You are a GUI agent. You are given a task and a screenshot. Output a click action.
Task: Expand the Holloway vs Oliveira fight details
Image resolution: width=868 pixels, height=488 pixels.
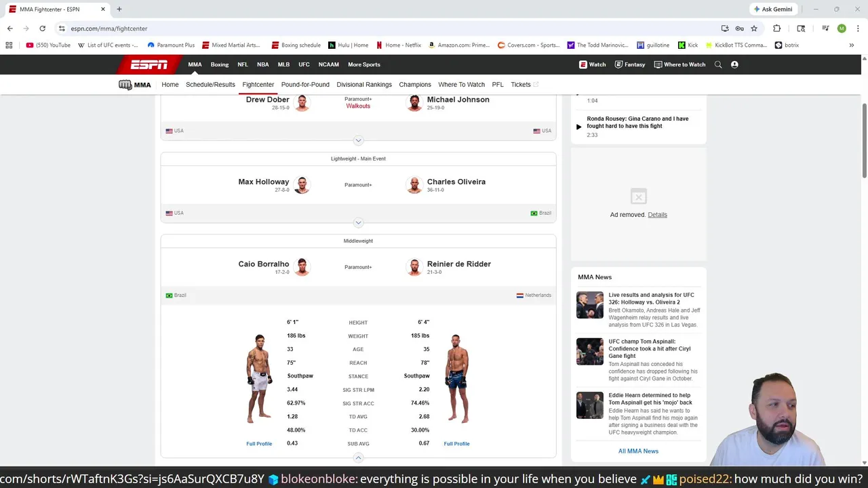point(358,222)
